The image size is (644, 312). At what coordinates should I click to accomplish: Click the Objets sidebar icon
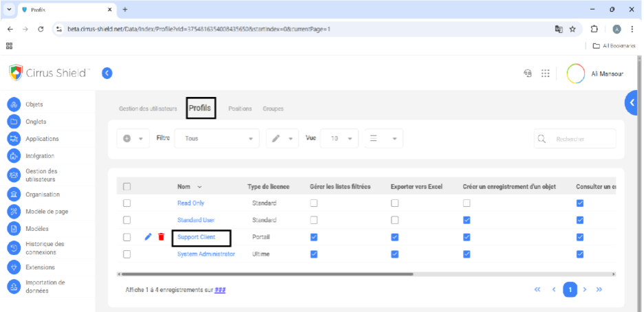coord(14,104)
